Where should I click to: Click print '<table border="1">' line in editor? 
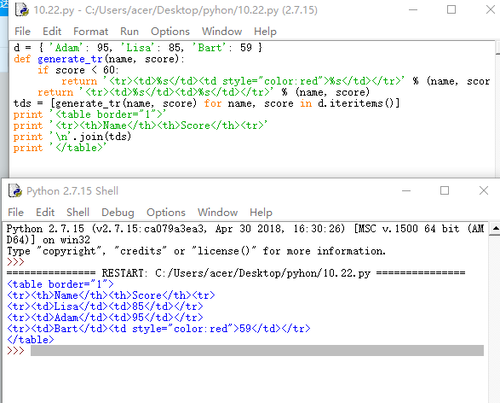point(90,114)
